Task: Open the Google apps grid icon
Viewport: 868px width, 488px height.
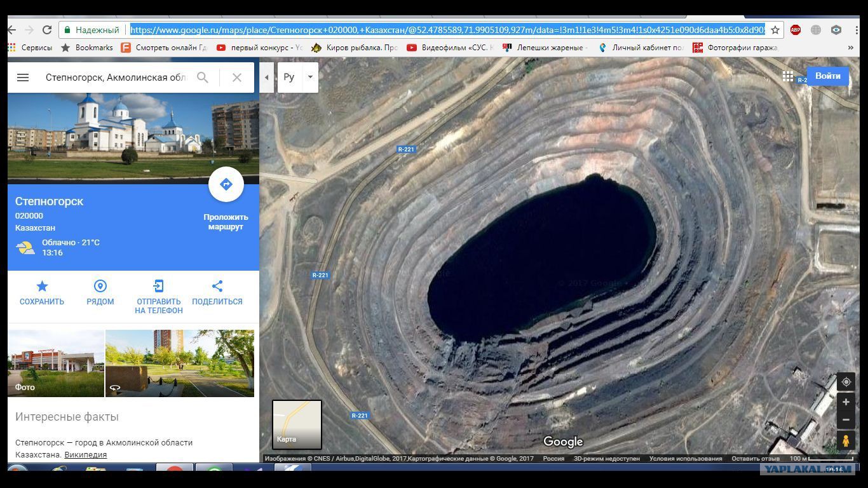Action: click(788, 76)
